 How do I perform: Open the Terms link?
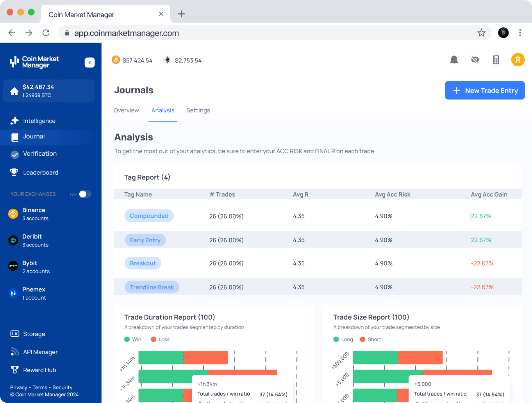(x=40, y=387)
